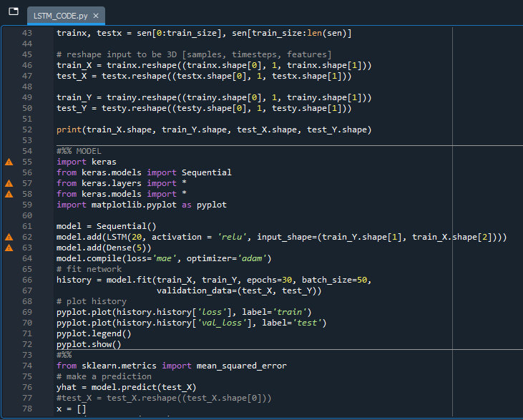Screen dimensions: 523x420
Task: Click warning icon on line 58
Action: pyautogui.click(x=9, y=194)
